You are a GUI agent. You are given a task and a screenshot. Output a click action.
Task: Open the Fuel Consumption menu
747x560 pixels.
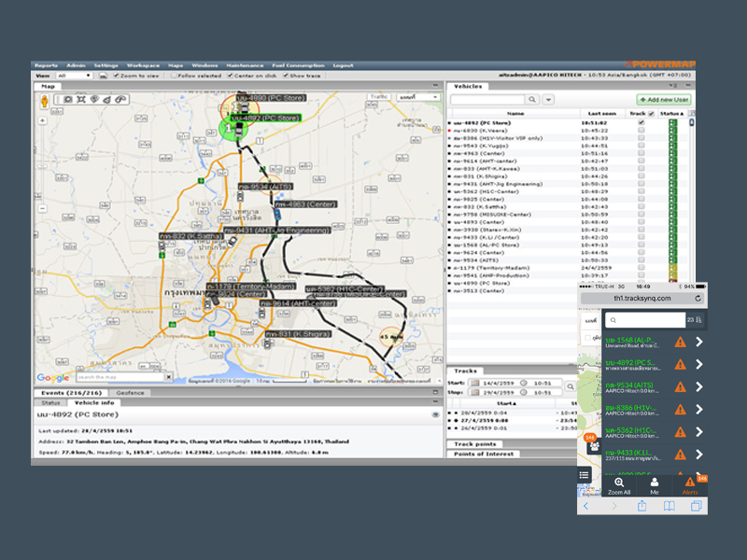[298, 65]
